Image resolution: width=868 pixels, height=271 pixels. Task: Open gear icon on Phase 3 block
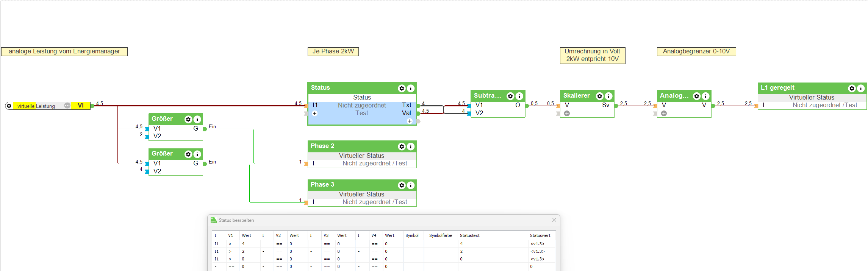(402, 185)
